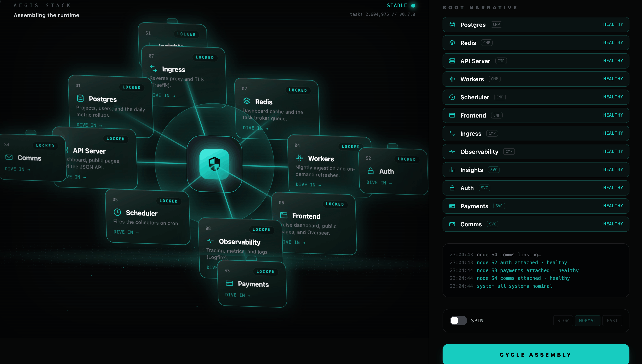Click the Comms envelope icon in list
642x364 pixels.
click(x=452, y=224)
